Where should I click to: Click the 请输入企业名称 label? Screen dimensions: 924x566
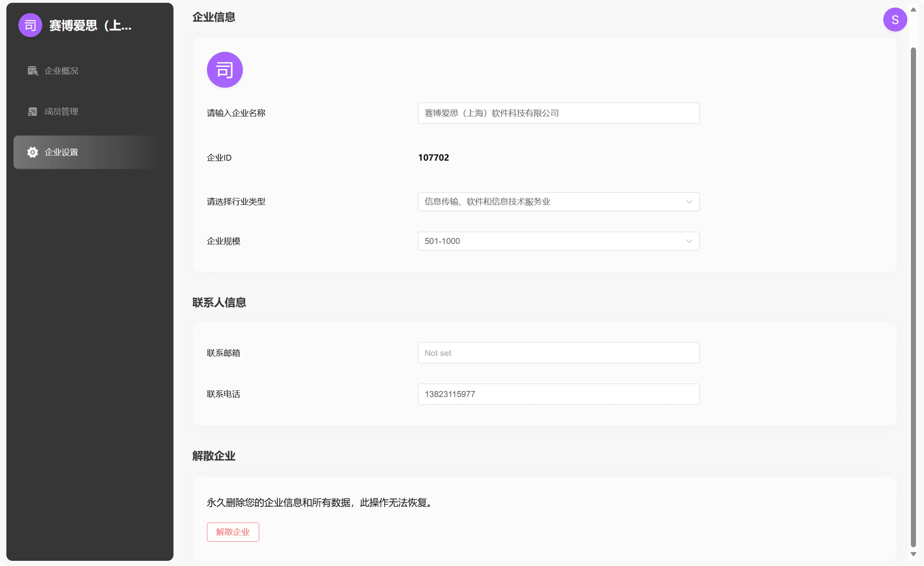coord(236,113)
